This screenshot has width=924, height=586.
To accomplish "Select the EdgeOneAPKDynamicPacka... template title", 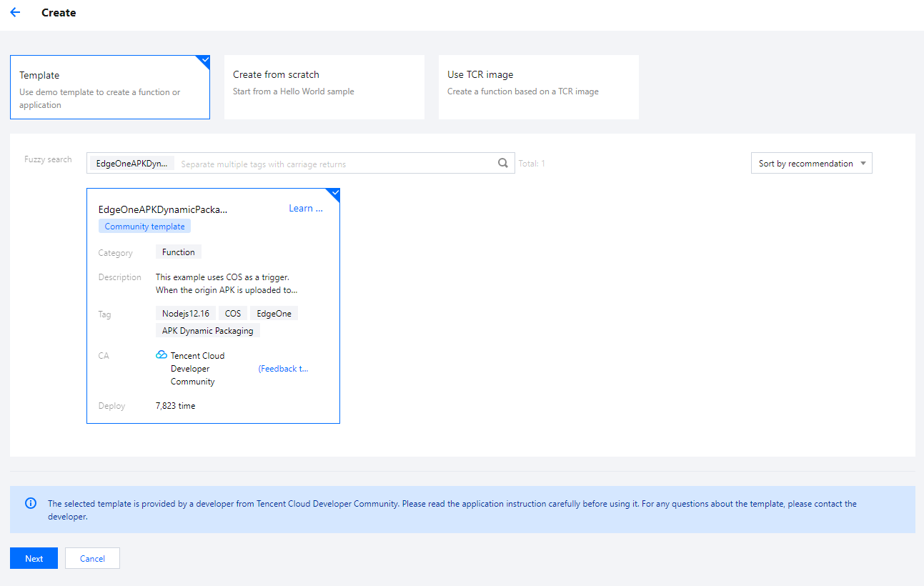I will pos(163,209).
